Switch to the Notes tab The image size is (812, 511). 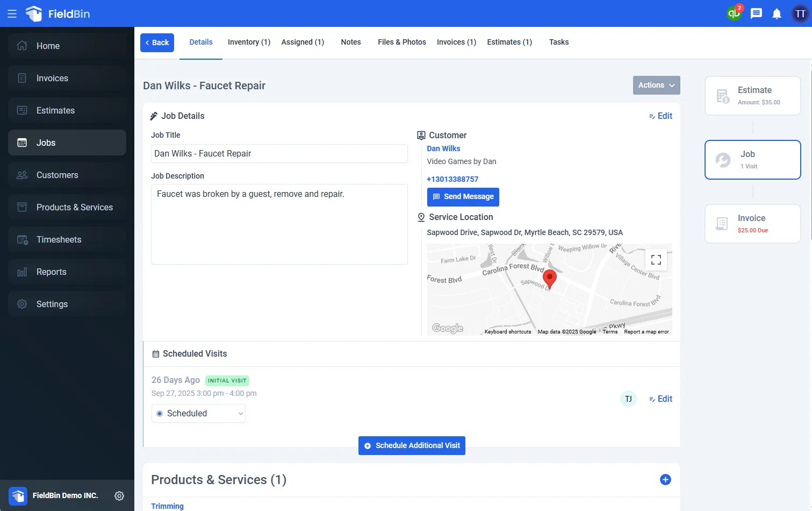coord(351,42)
